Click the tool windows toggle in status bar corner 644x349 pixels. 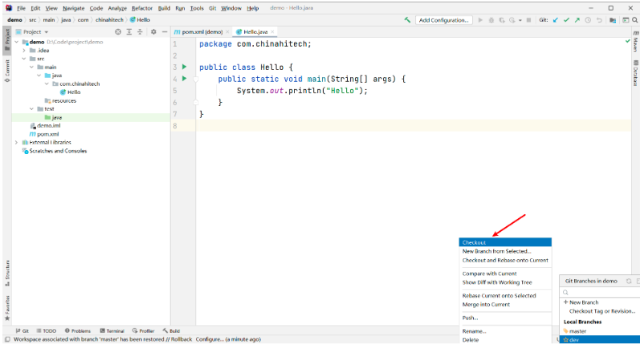pyautogui.click(x=7, y=339)
